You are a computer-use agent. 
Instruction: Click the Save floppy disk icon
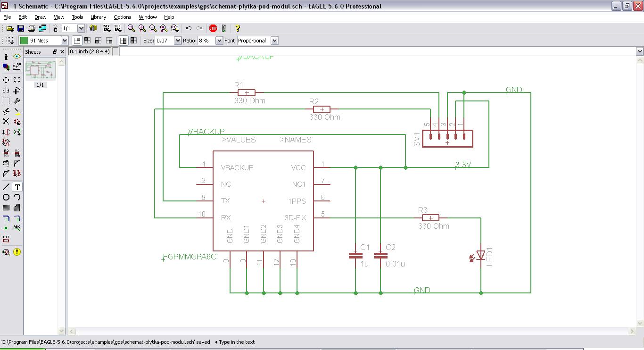tap(21, 28)
